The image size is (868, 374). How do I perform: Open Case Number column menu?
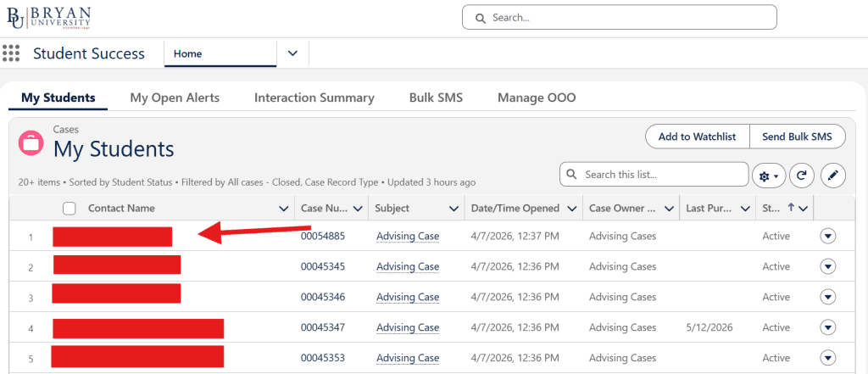tap(358, 209)
